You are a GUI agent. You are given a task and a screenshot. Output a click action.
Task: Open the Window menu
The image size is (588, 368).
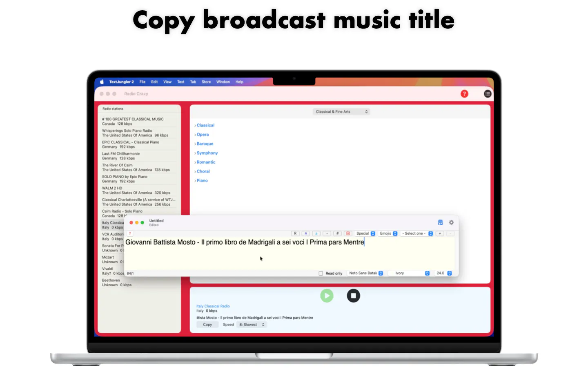click(223, 82)
